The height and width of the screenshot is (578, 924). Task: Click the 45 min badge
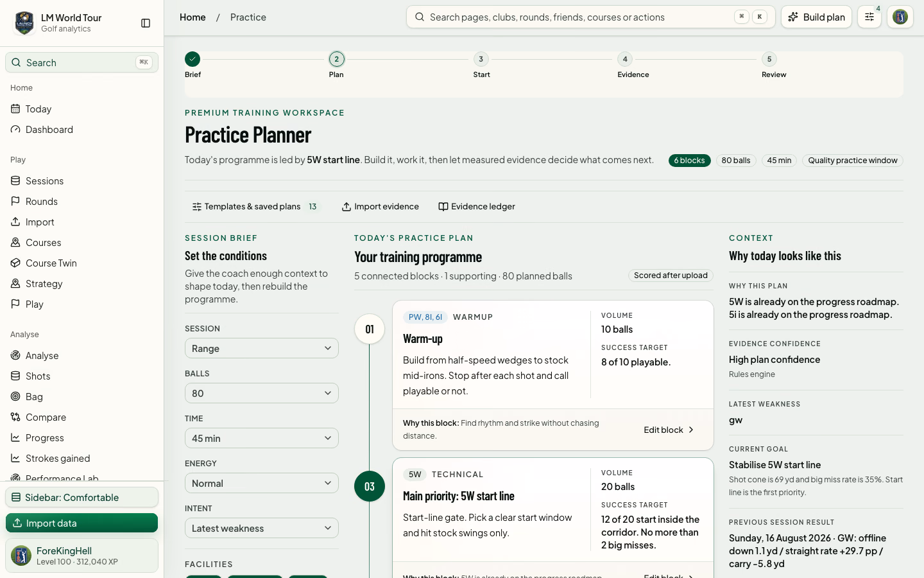coord(779,161)
